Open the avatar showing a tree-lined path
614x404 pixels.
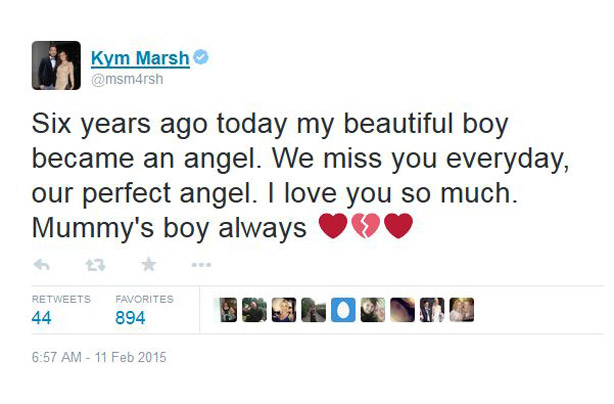point(313,310)
